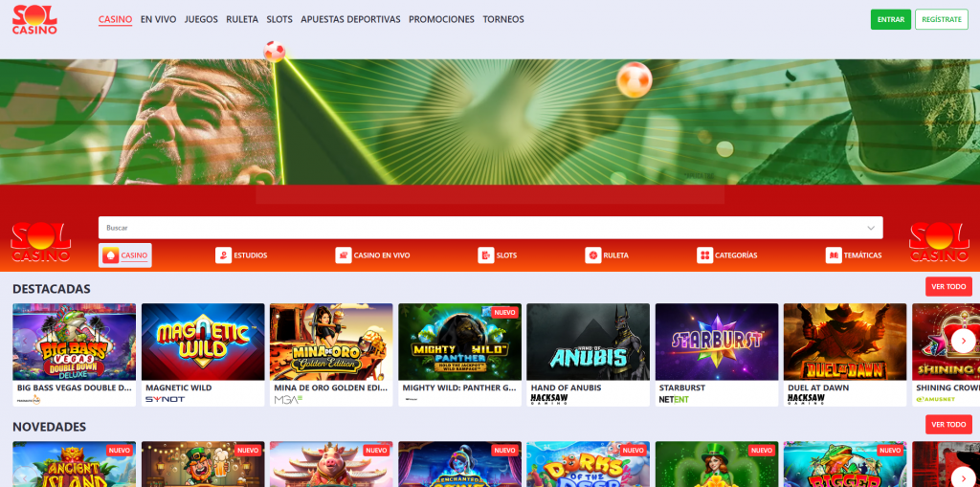This screenshot has width=980, height=487.
Task: Open the PROMOCIONES page
Action: (x=441, y=19)
